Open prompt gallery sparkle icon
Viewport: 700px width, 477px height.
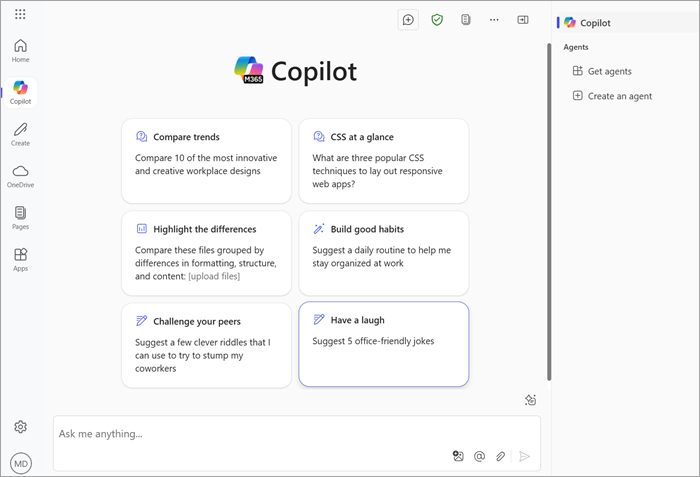click(x=530, y=400)
